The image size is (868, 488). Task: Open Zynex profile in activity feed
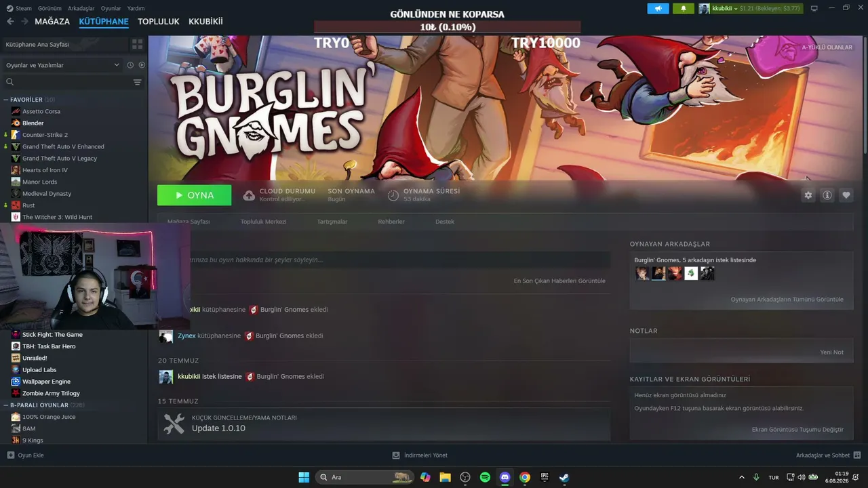point(186,335)
